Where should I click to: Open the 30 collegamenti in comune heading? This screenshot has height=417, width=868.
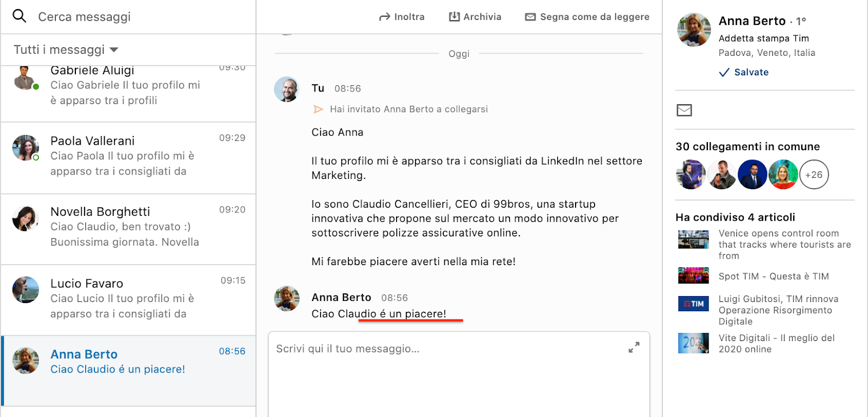(748, 147)
